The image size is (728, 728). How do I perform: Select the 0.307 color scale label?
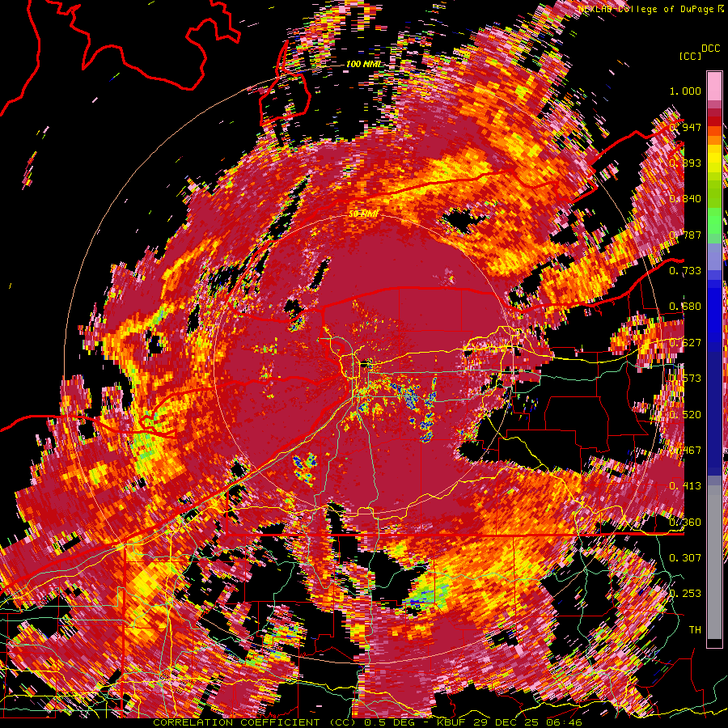[x=685, y=558]
